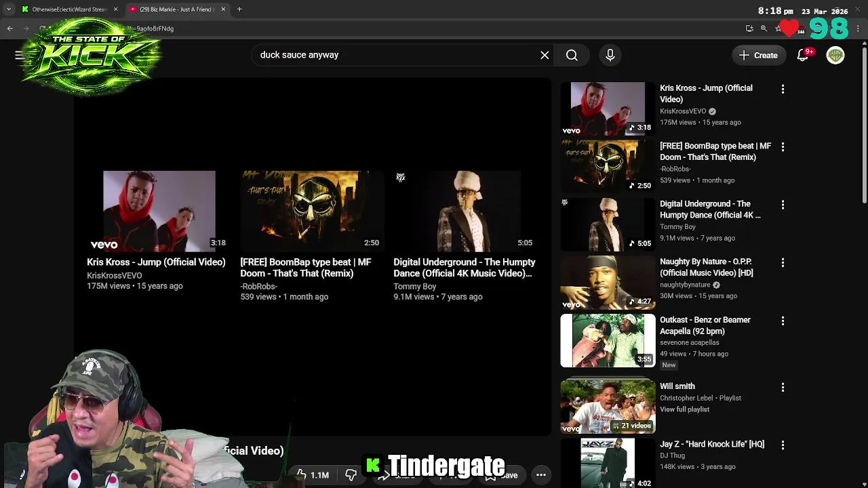Screen dimensions: 868x488
Task: Open more actions ellipsis below video
Action: click(541, 475)
